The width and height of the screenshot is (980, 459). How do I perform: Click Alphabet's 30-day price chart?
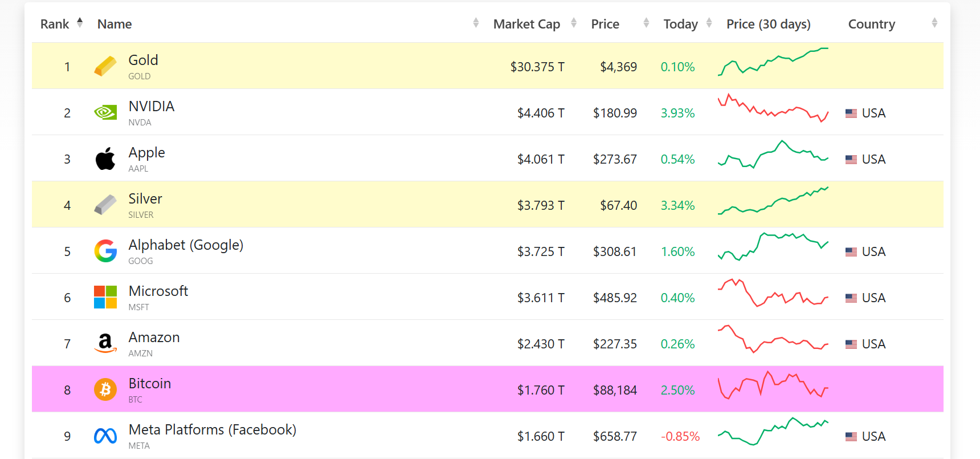tap(773, 247)
